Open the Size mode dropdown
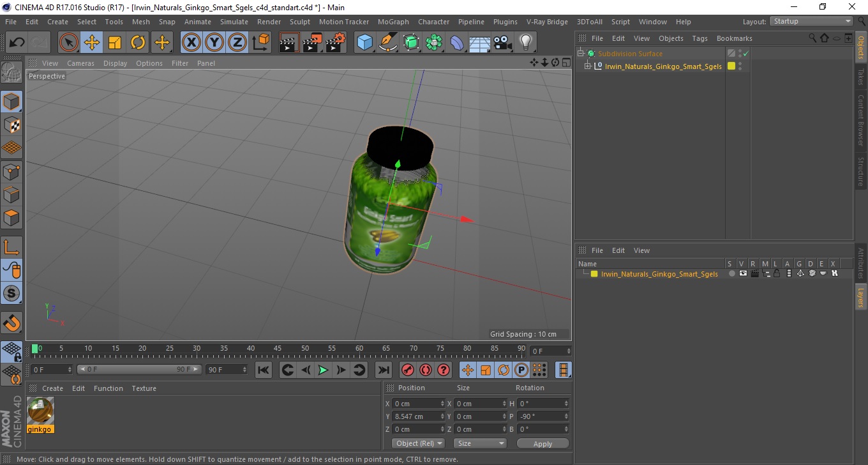This screenshot has width=868, height=465. click(x=480, y=443)
